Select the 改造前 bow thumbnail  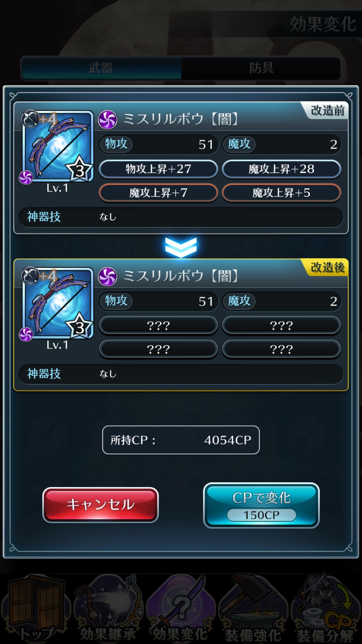click(x=58, y=146)
